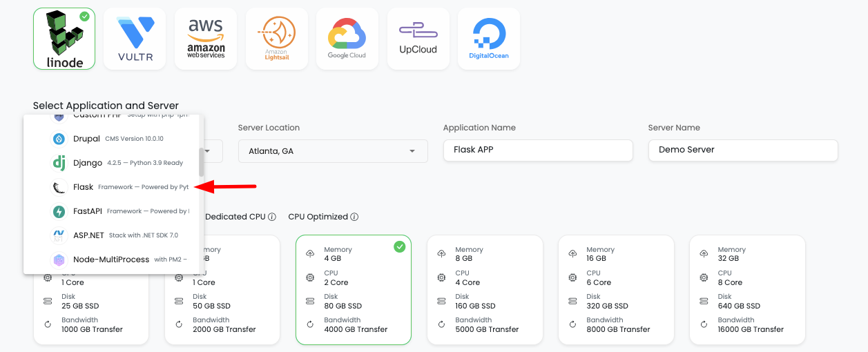Screen dimensions: 868x352
Task: Click the Node-MultiProcess purple icon
Action: (x=59, y=260)
